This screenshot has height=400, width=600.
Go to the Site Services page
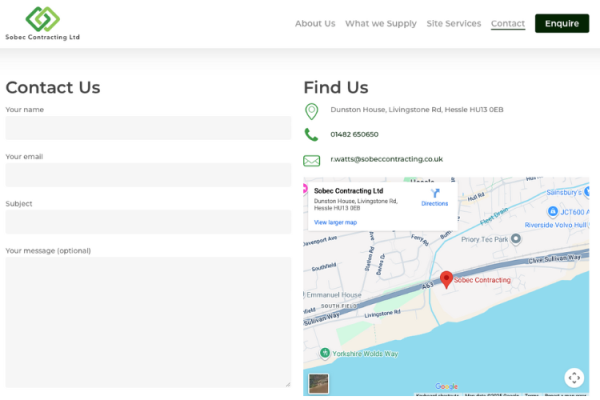point(453,23)
